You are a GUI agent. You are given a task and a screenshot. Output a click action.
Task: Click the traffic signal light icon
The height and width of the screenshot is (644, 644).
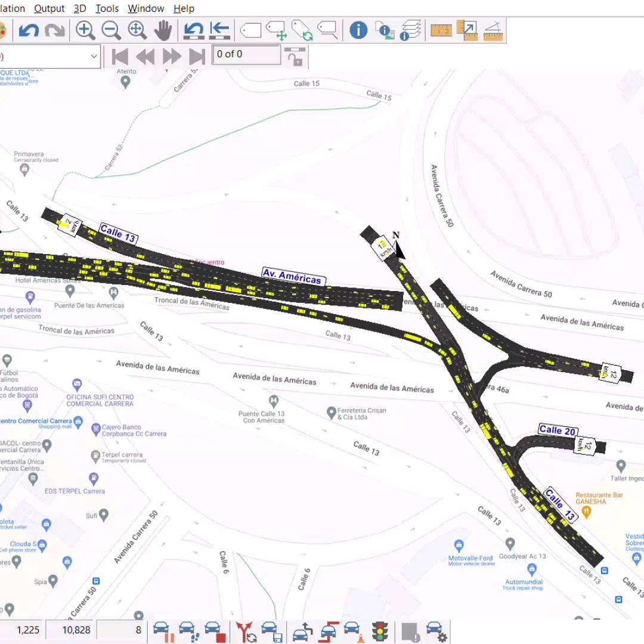379,630
